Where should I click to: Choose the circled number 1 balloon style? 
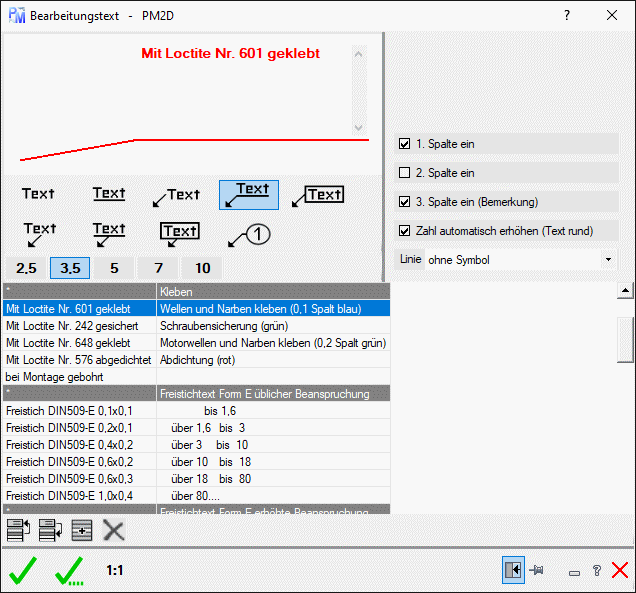click(248, 235)
